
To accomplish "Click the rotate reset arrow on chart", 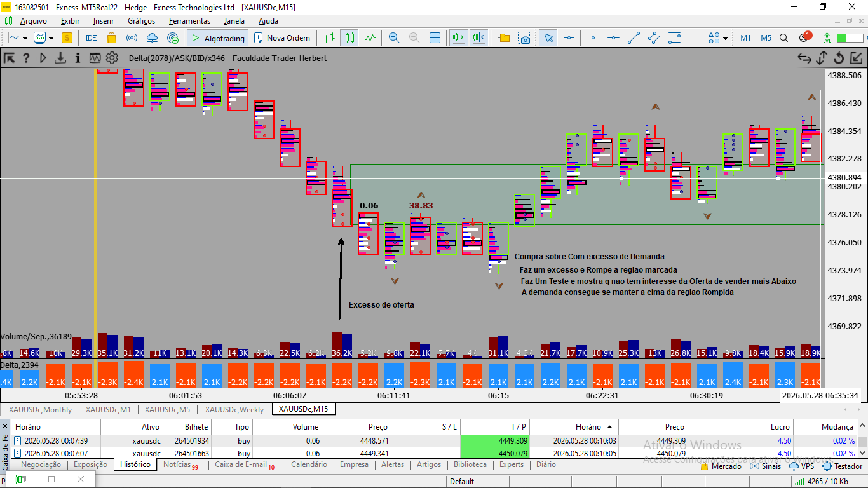I will tap(839, 58).
